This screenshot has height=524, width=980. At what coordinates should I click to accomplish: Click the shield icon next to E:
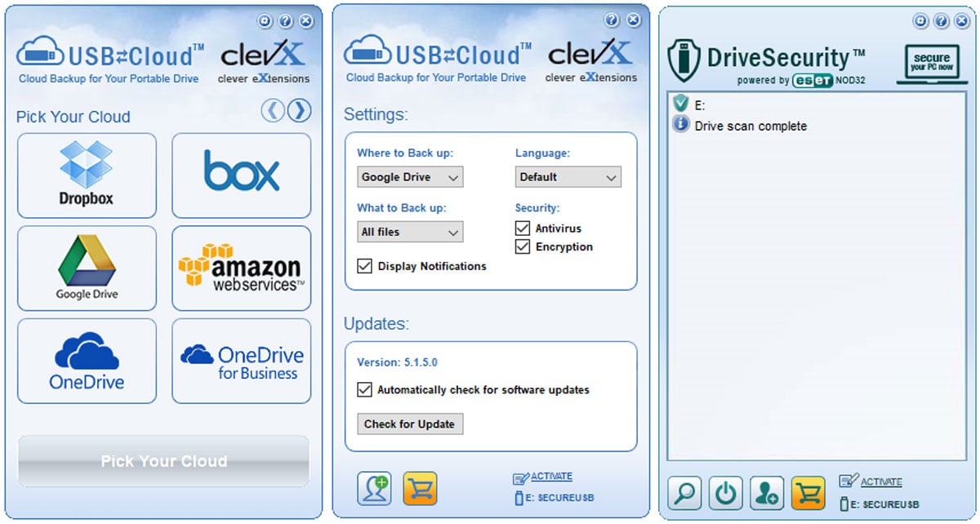click(680, 104)
